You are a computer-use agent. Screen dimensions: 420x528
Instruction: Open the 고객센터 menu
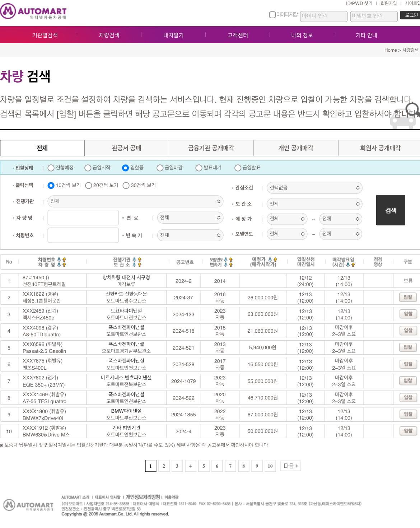(x=238, y=35)
